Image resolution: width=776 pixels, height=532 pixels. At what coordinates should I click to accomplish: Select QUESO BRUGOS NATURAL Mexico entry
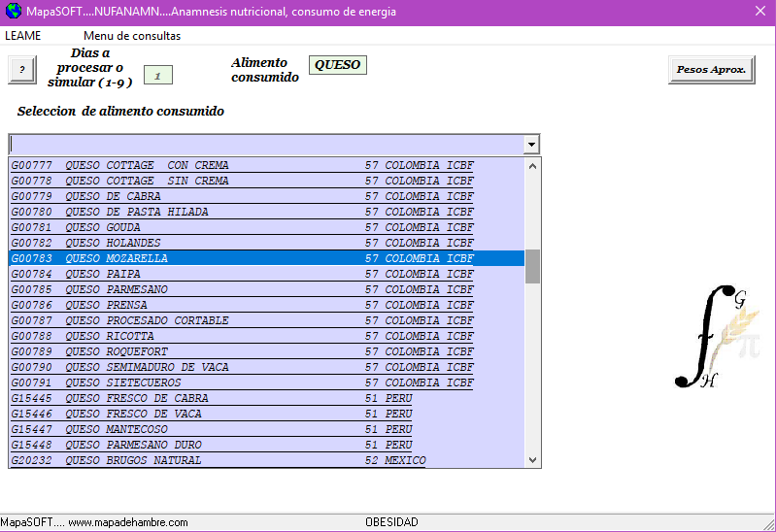tap(243, 460)
